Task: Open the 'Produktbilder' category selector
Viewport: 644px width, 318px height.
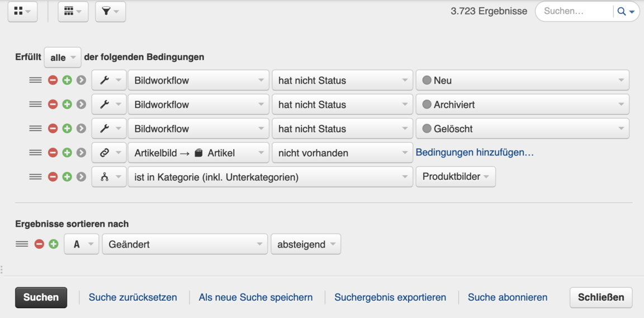Action: click(x=455, y=177)
